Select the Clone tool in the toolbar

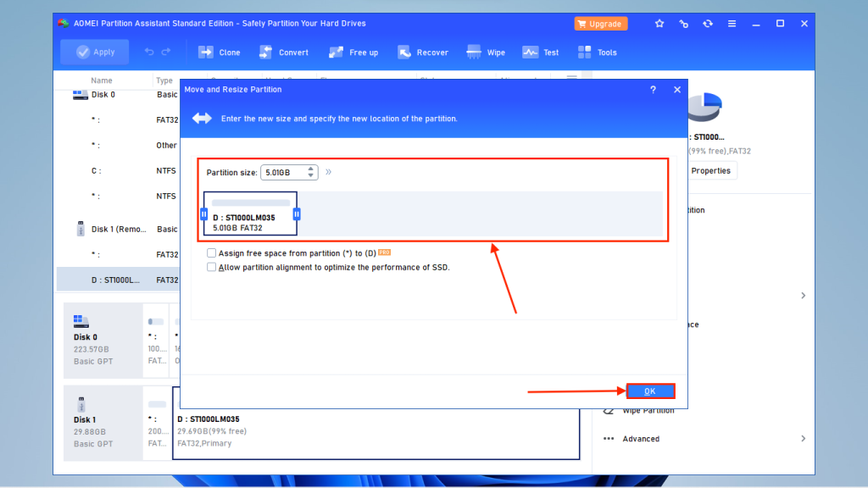pyautogui.click(x=219, y=52)
